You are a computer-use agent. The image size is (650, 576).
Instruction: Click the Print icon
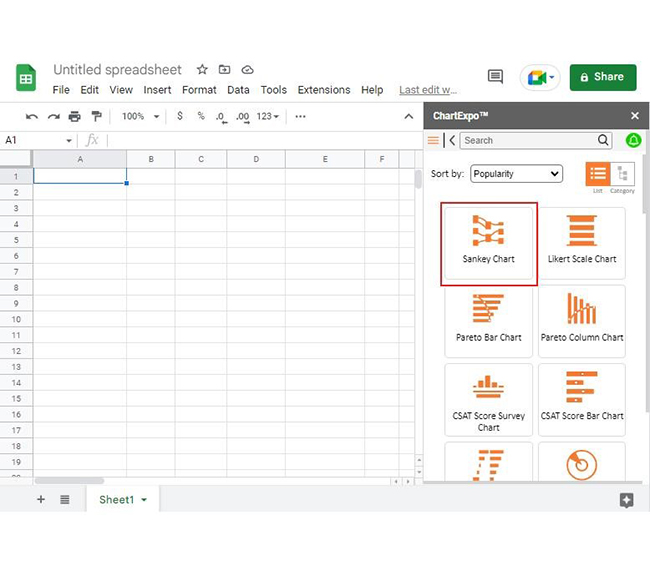pyautogui.click(x=75, y=117)
